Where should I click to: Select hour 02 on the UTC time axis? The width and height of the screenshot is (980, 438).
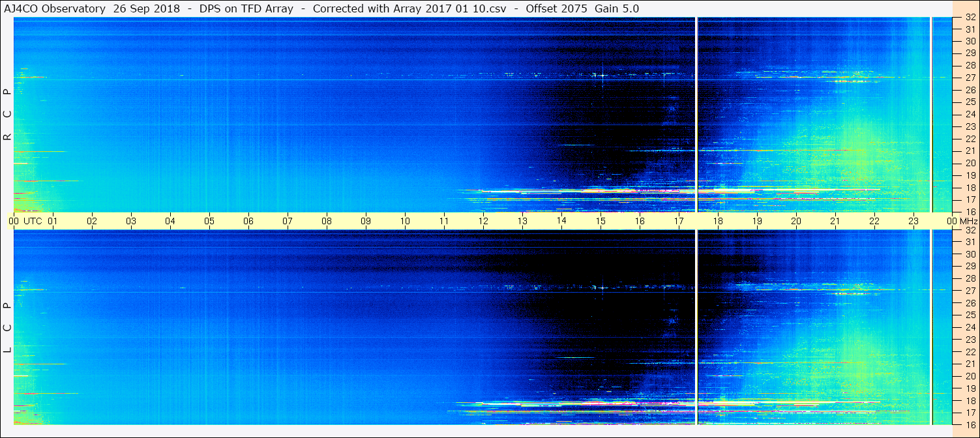coord(92,221)
